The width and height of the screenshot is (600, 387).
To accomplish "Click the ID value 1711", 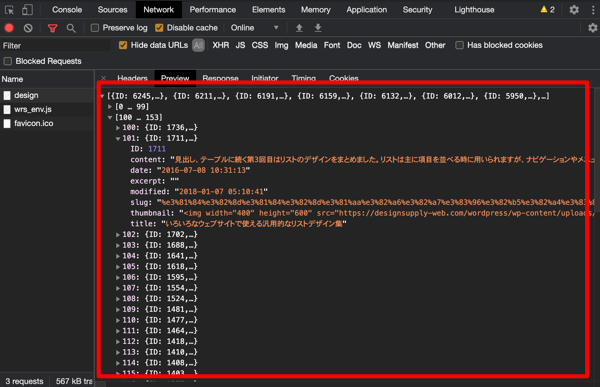I will (157, 149).
